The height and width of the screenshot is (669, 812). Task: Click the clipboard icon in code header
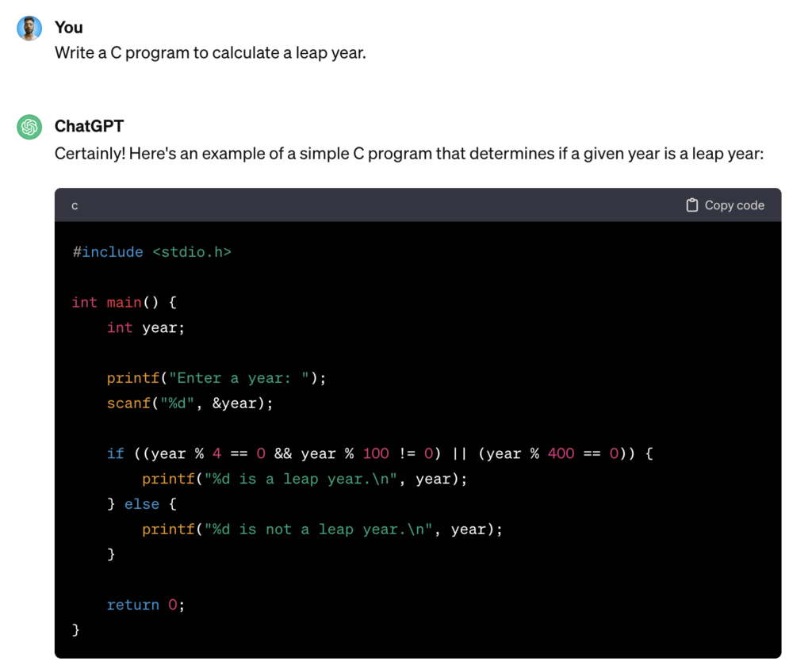click(691, 205)
